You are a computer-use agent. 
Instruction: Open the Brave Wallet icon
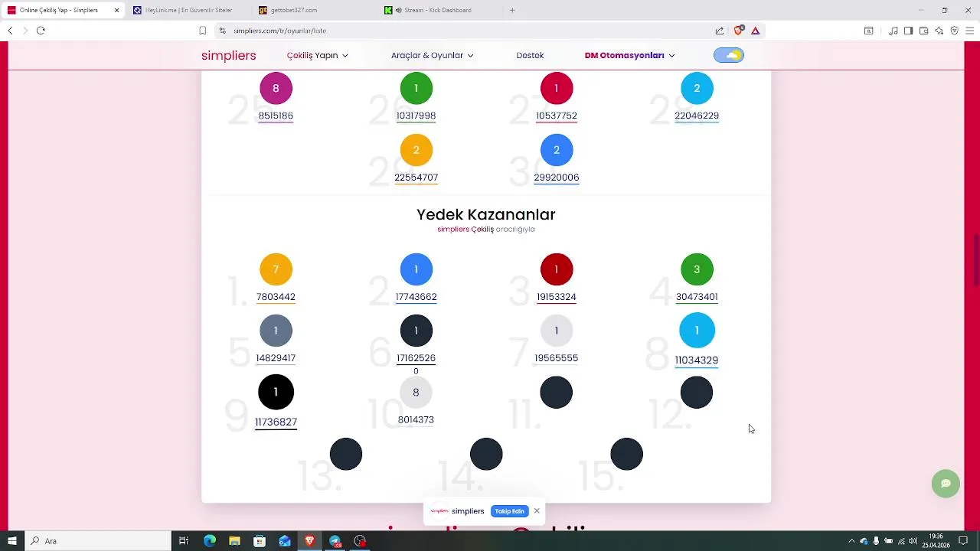tap(923, 31)
